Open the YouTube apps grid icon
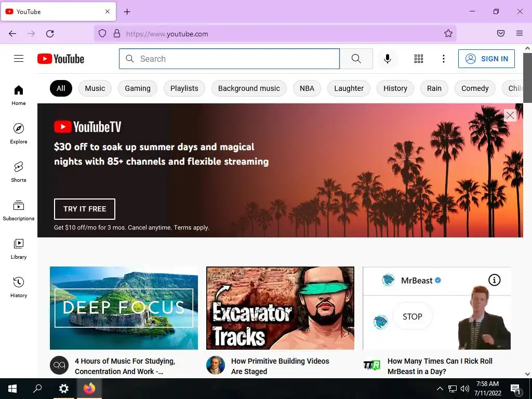This screenshot has width=532, height=399. click(x=419, y=59)
